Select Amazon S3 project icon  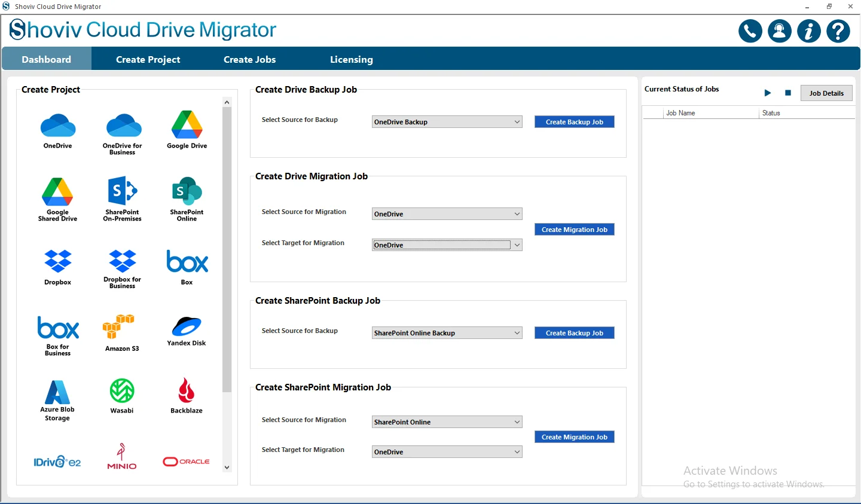coord(118,326)
